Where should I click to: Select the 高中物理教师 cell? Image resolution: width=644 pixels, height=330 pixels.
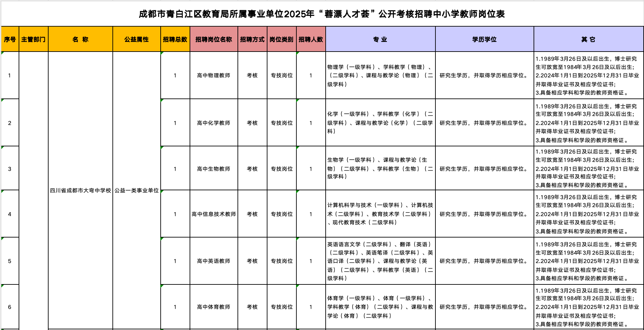pyautogui.click(x=214, y=76)
